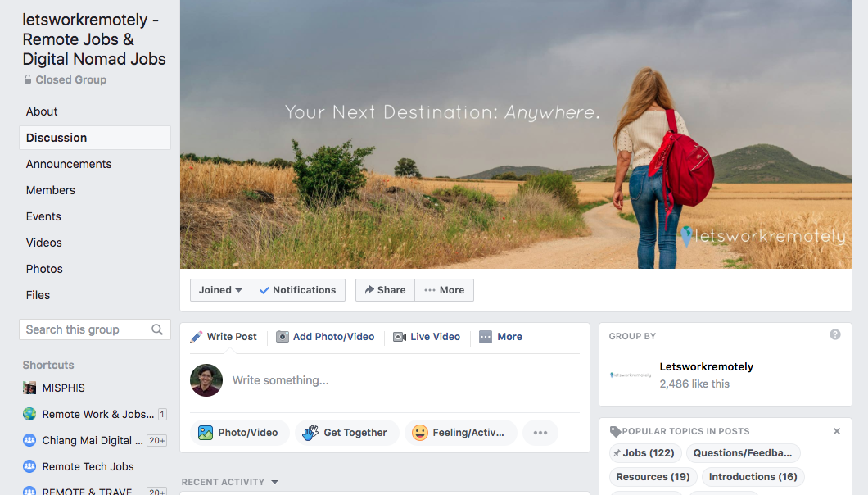Toggle the Notifications checkmark button
868x495 pixels.
tap(298, 290)
